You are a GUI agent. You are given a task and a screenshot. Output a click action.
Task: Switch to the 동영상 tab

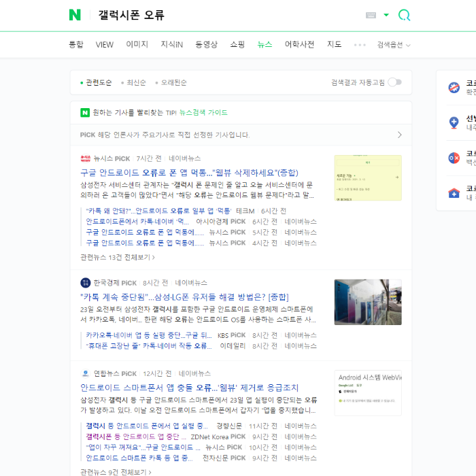click(x=207, y=45)
